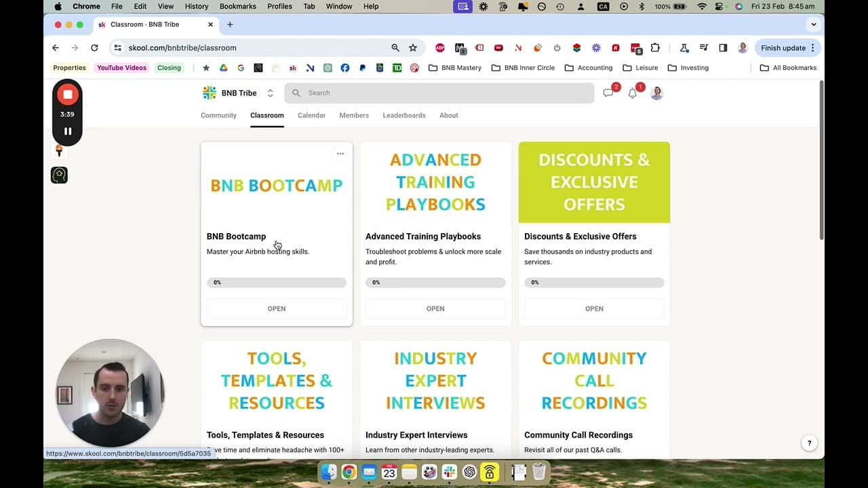Screen dimensions: 868x488
Task: Open the Trash in the Dock
Action: (539, 472)
